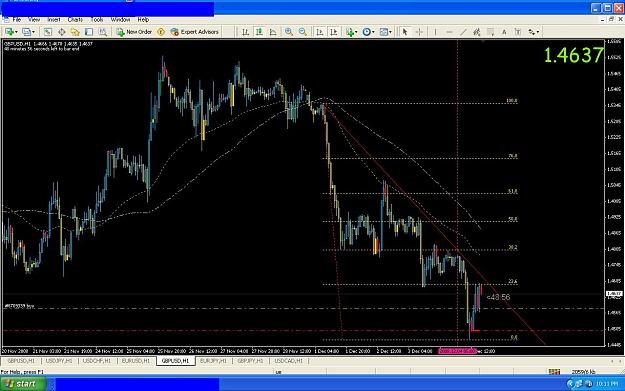625x391 pixels.
Task: Switch to line chart display
Action: pyautogui.click(x=273, y=32)
